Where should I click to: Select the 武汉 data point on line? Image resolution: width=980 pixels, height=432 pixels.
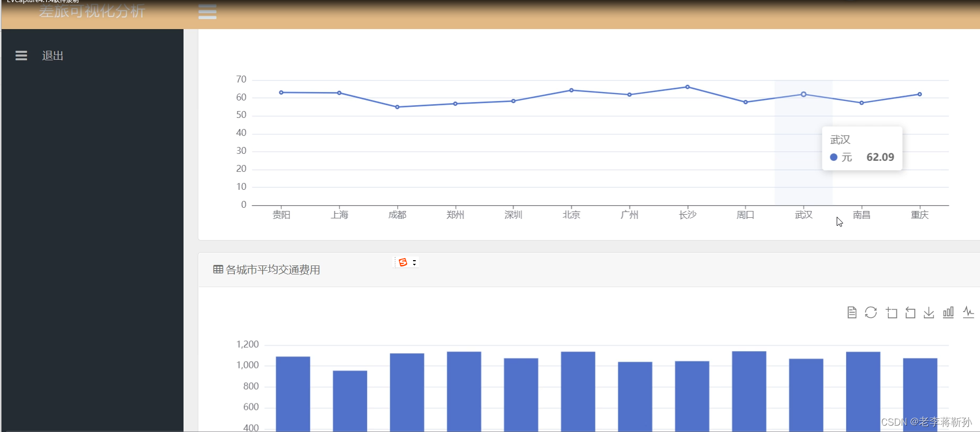pyautogui.click(x=803, y=94)
